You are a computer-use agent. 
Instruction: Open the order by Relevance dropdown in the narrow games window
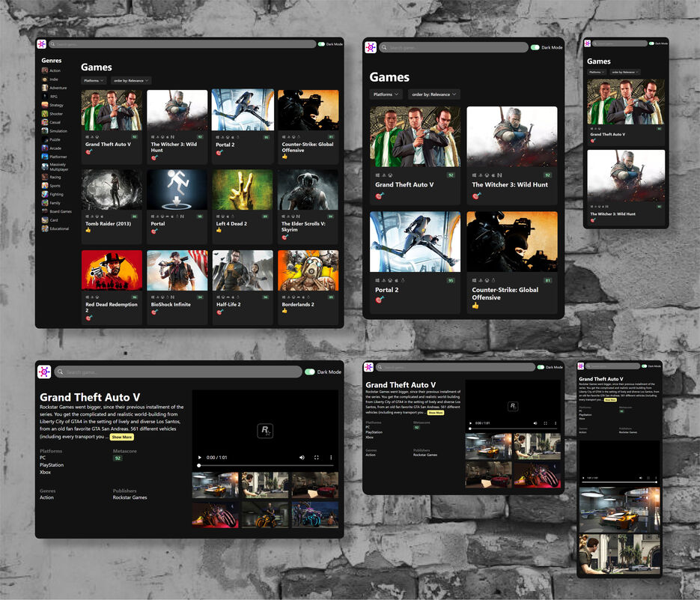point(624,72)
